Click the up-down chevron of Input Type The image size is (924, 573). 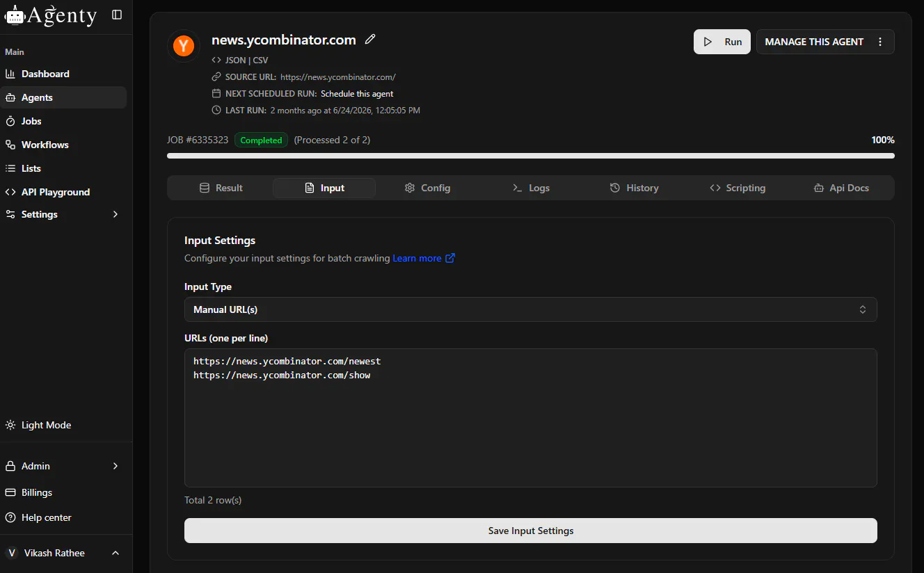pos(863,309)
